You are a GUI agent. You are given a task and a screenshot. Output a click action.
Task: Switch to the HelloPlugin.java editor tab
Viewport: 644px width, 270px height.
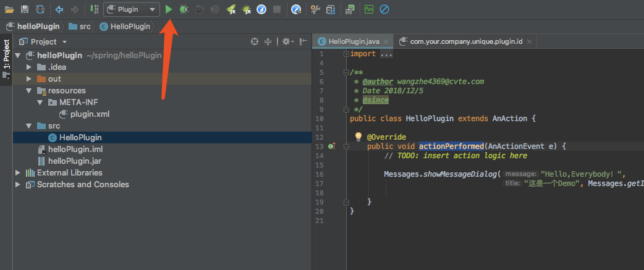coord(354,41)
